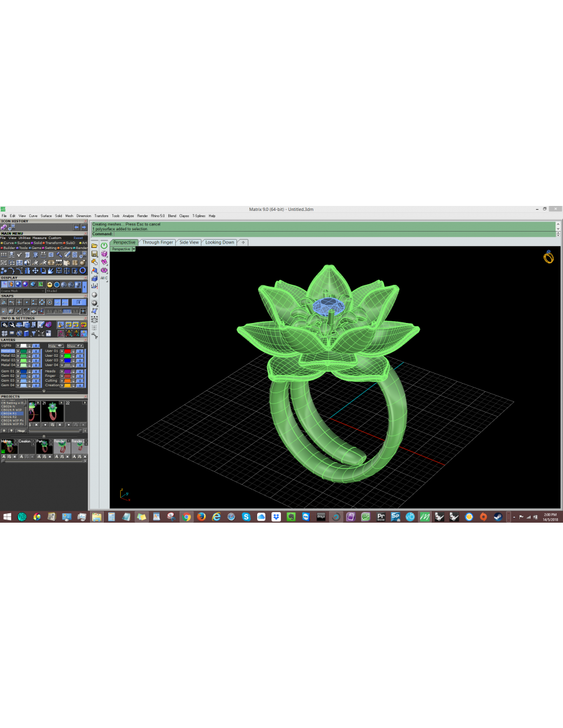Toggle visibility switch for Metal 01 layer
This screenshot has width=563, height=728.
tap(36, 351)
